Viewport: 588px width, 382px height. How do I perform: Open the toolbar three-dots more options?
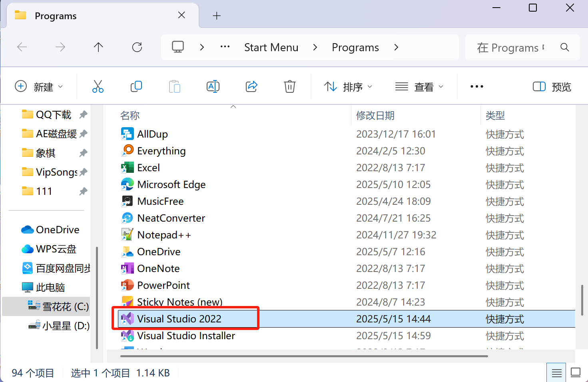pyautogui.click(x=477, y=86)
